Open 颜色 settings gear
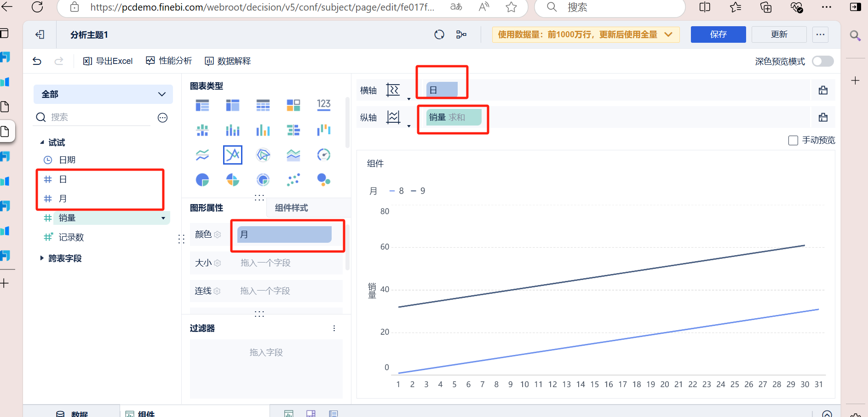The width and height of the screenshot is (868, 417). (x=218, y=234)
